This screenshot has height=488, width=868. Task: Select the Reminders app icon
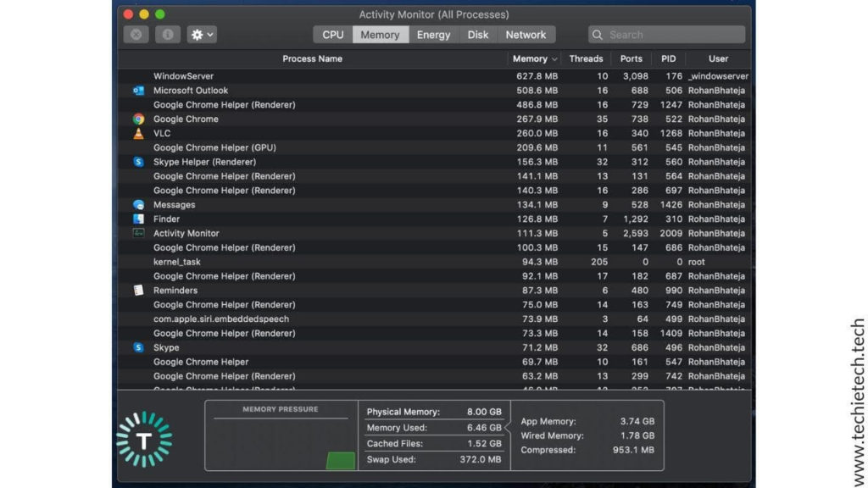tap(137, 290)
